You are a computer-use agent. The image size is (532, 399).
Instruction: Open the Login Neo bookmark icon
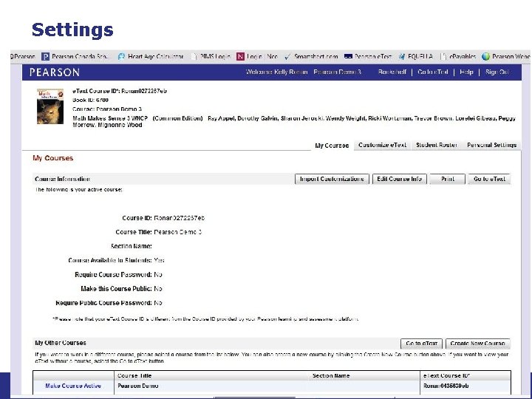240,56
